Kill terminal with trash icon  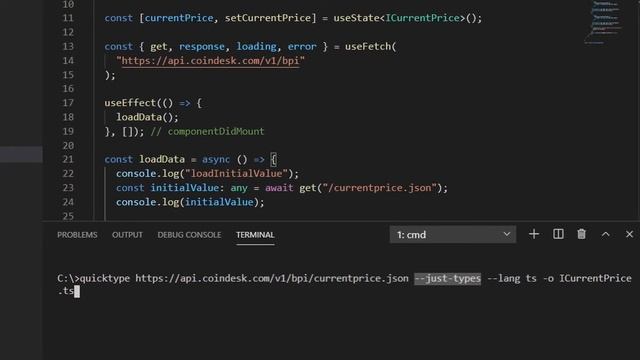click(581, 234)
